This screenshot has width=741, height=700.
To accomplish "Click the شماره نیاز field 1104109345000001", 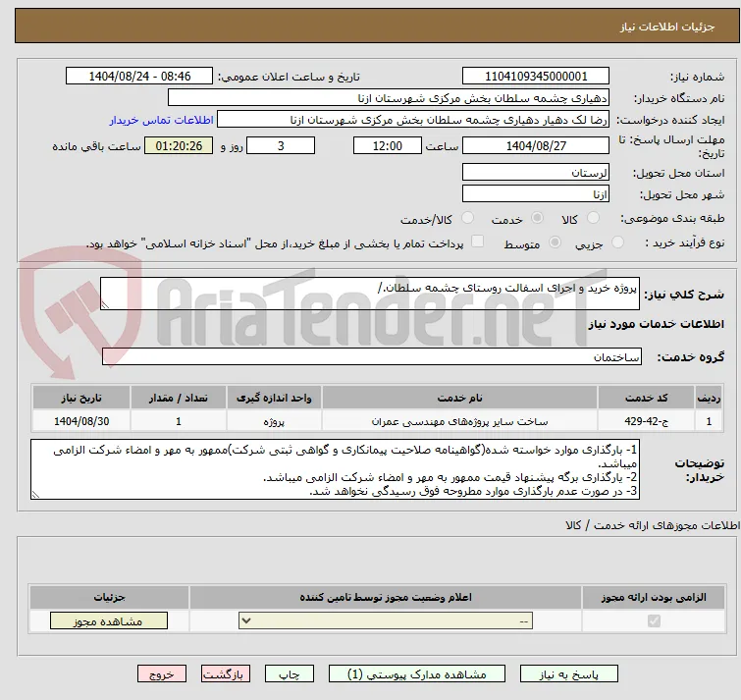I will coord(536,77).
